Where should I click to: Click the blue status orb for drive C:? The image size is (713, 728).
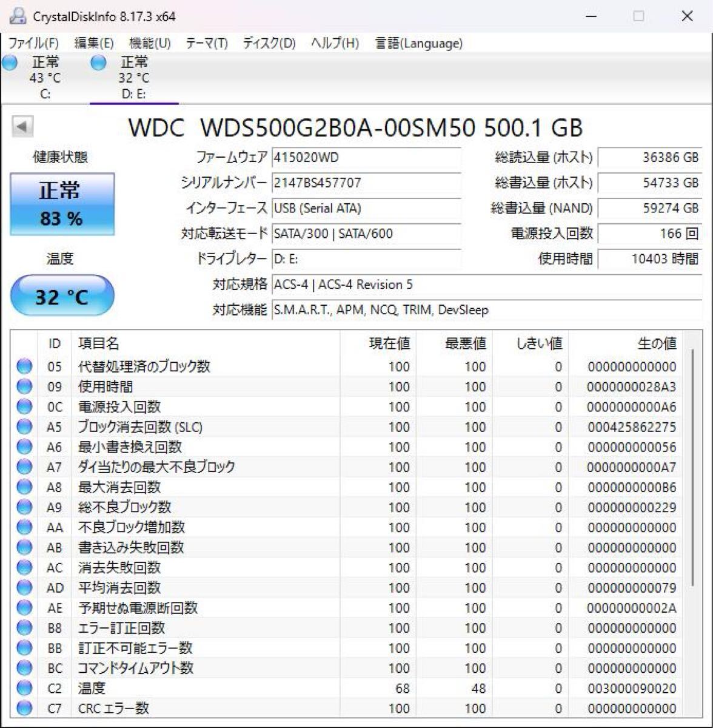click(9, 62)
